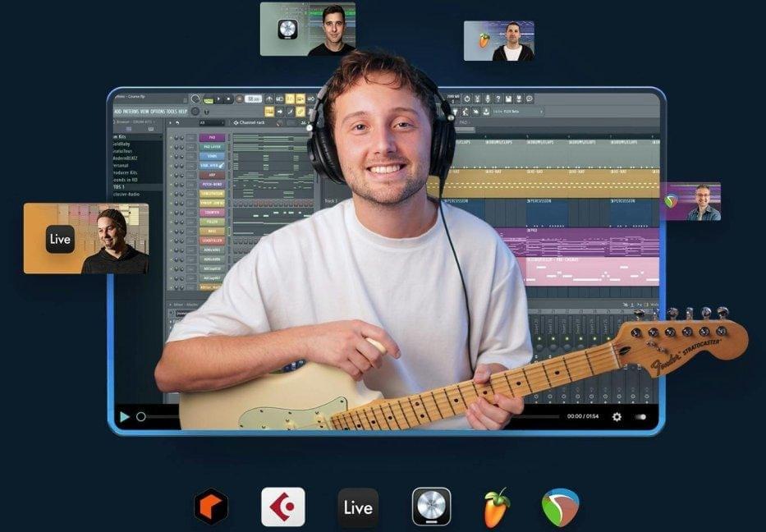Screen dimensions: 766x532
Task: Select 'Personal' folder in browser
Action: click(122, 166)
